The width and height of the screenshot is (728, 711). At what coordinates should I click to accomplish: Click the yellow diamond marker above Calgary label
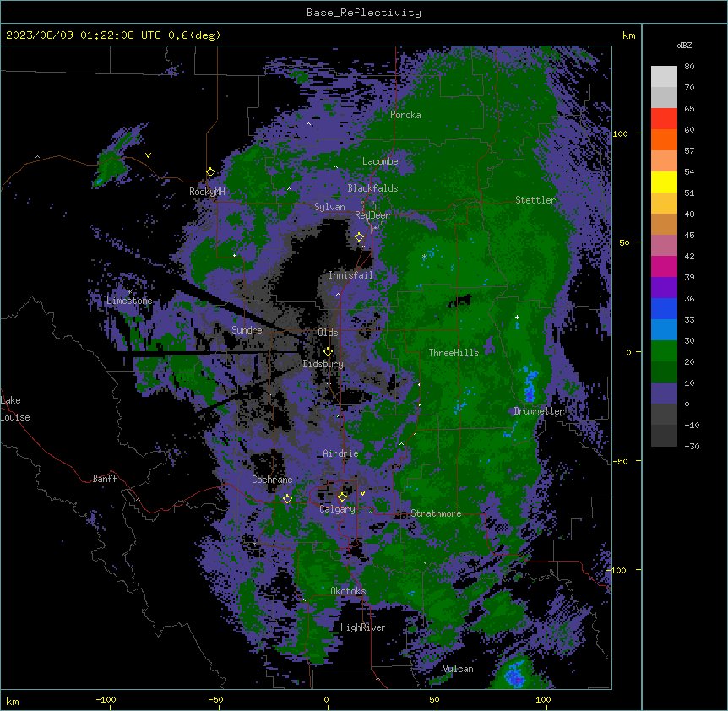342,497
